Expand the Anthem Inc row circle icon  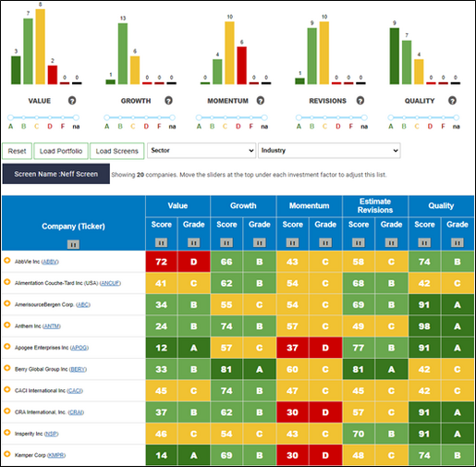(x=7, y=326)
